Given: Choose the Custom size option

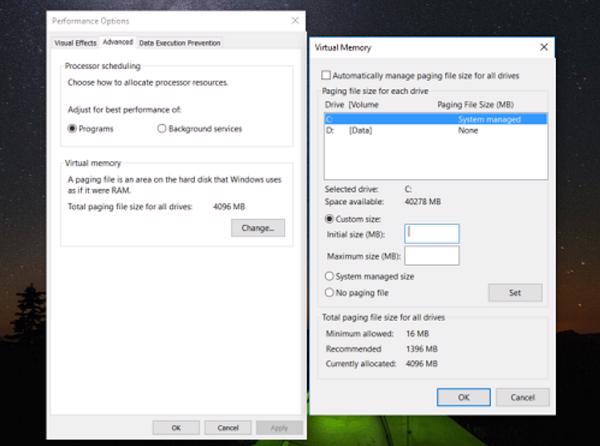Looking at the screenshot, I should pyautogui.click(x=330, y=218).
